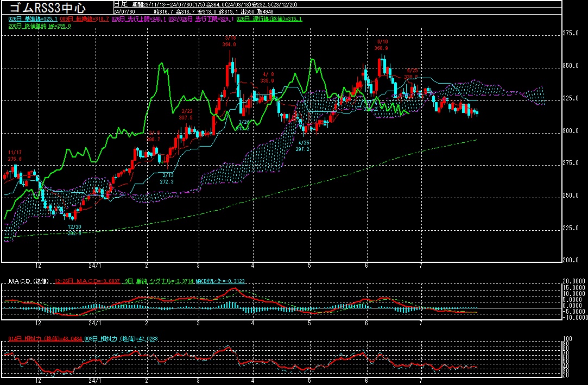Select the 2/22 307.5 high annotation

[x=186, y=115]
